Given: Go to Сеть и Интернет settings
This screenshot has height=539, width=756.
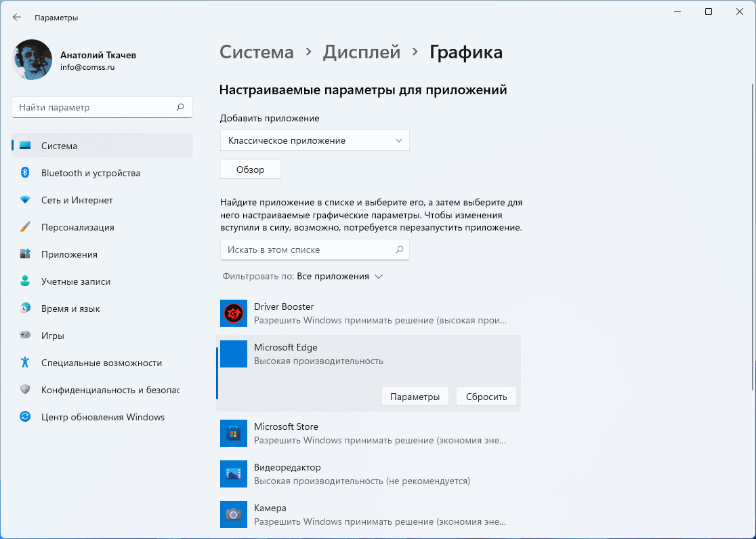Looking at the screenshot, I should click(x=102, y=200).
